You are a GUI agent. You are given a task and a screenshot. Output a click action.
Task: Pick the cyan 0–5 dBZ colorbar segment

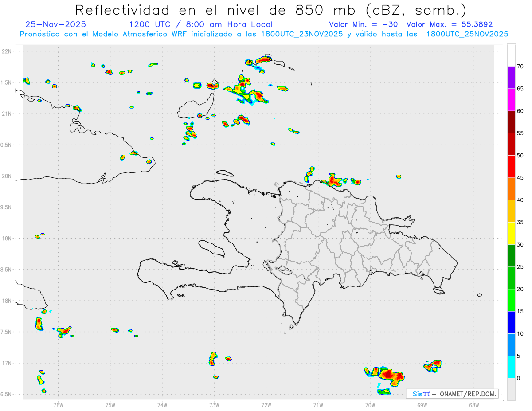point(511,367)
